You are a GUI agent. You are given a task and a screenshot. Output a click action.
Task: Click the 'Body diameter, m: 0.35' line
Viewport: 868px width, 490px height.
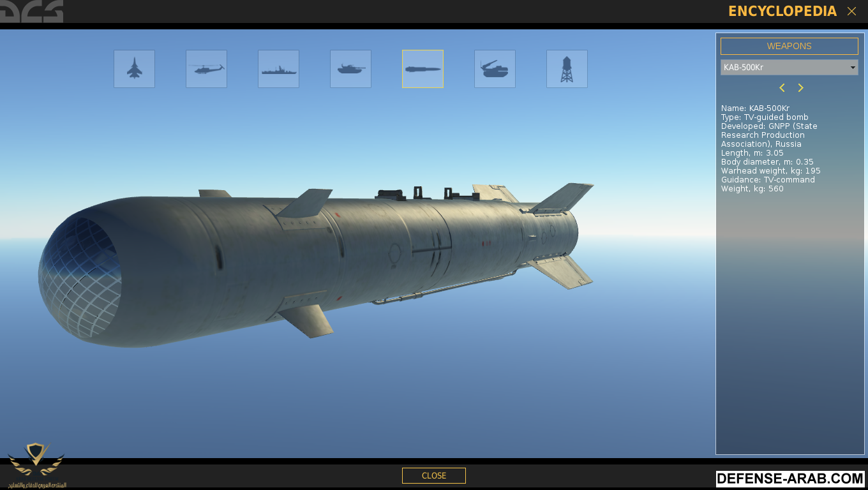[x=767, y=162]
